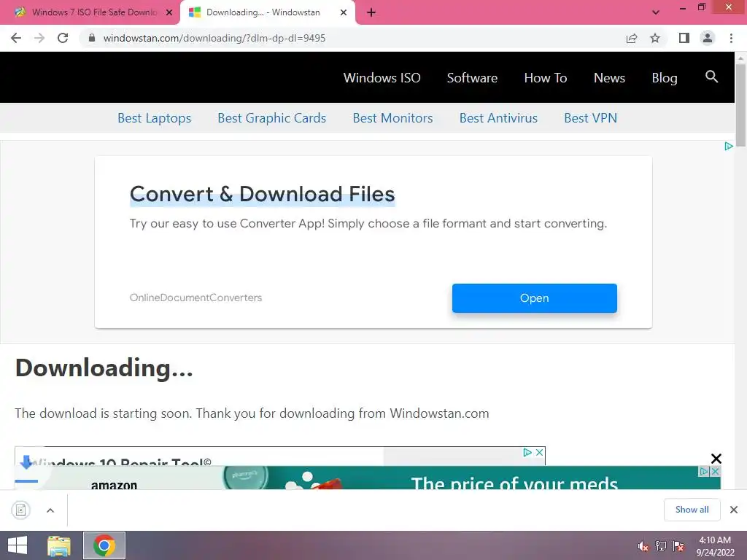Open Best Antivirus link

pos(498,117)
